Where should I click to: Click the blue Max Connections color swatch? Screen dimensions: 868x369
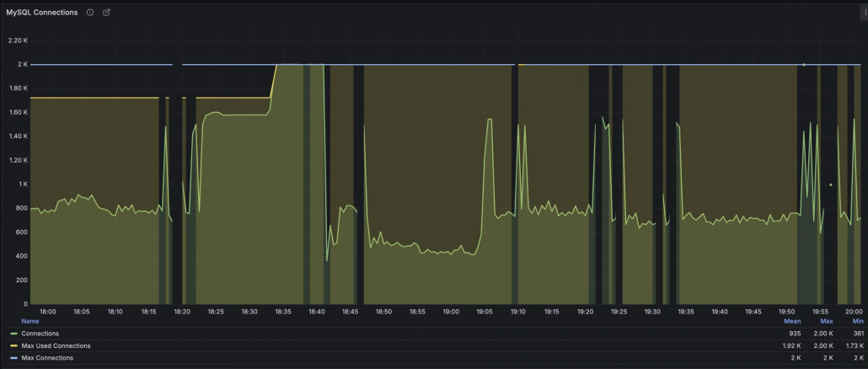(x=13, y=358)
